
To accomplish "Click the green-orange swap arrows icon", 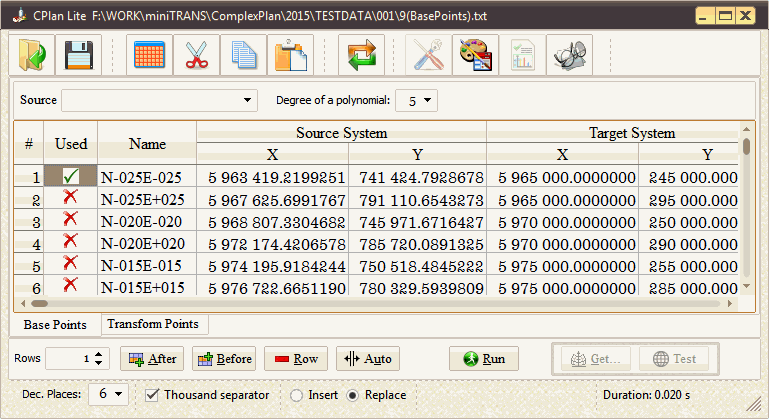I will coord(361,56).
